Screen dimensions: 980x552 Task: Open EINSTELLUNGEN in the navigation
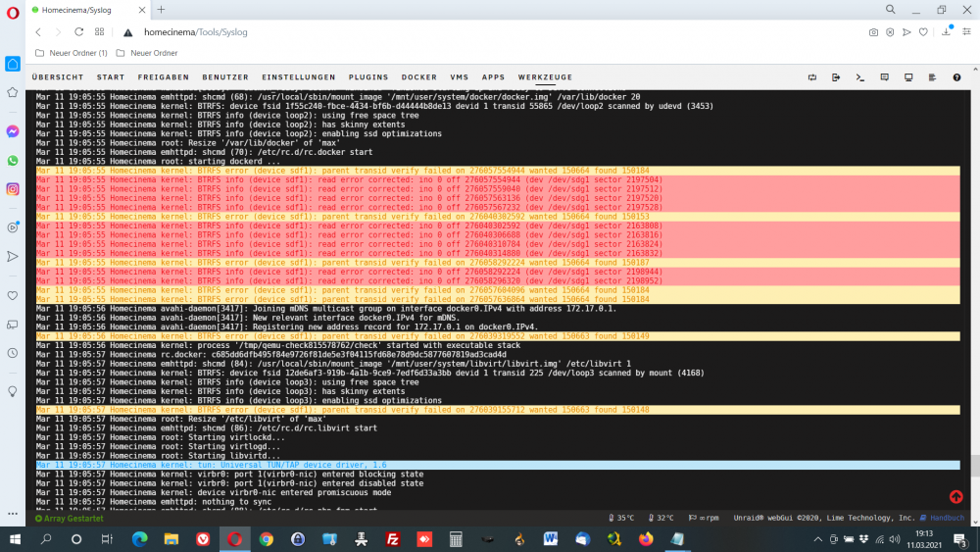pyautogui.click(x=299, y=77)
